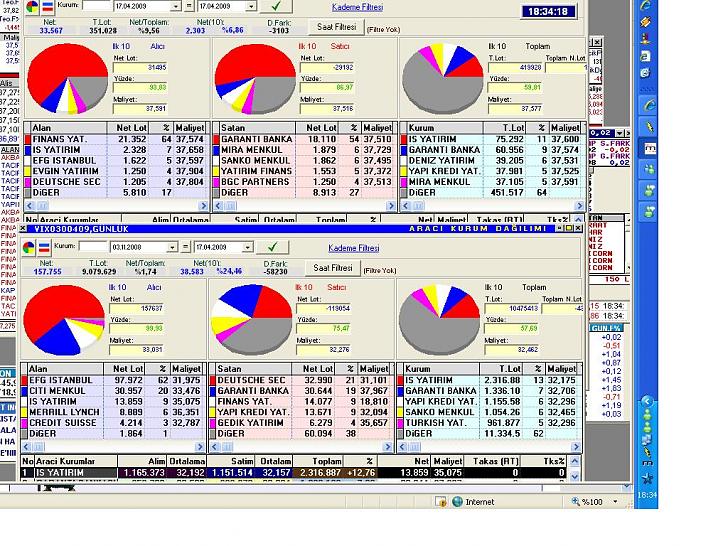
Task: Click the equals sign button between the lower dates
Action: (x=186, y=247)
